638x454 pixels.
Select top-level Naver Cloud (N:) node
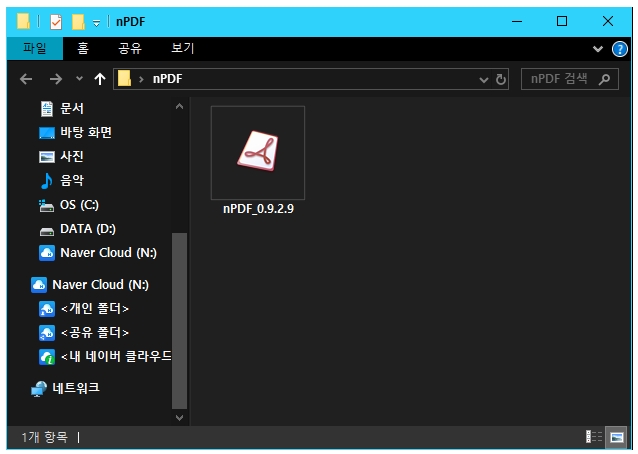tap(101, 285)
